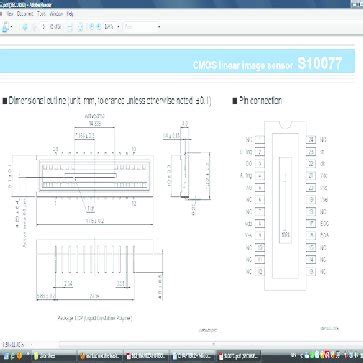Image resolution: width=363 pixels, height=363 pixels.
Task: Click the first toolbar icon at far left
Action: [x=5, y=27]
